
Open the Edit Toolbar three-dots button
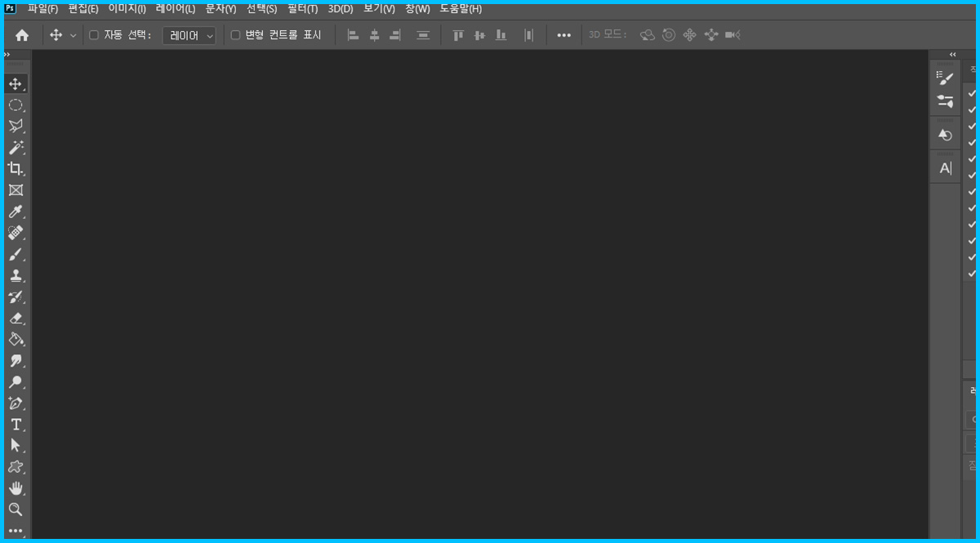tap(16, 531)
